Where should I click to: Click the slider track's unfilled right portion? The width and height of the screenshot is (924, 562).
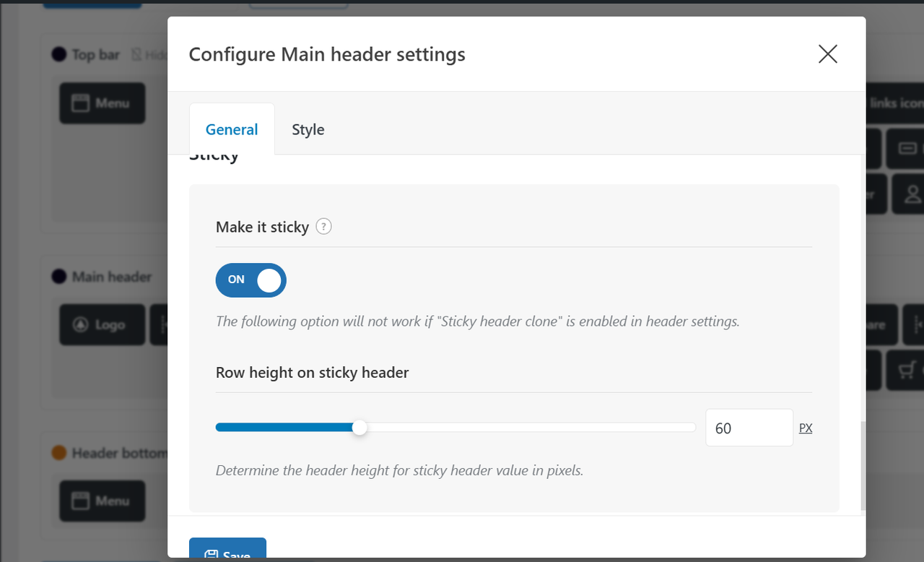pos(531,428)
